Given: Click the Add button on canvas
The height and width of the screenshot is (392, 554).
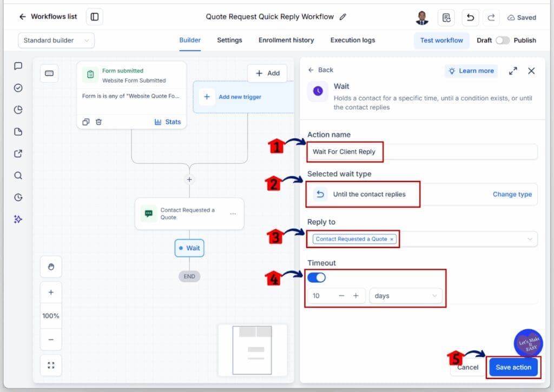Looking at the screenshot, I should [267, 73].
